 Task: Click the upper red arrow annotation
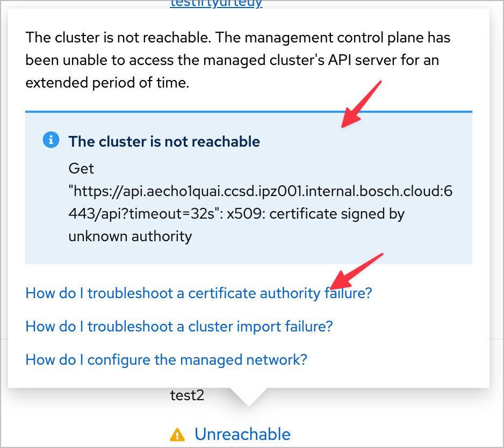click(x=362, y=104)
